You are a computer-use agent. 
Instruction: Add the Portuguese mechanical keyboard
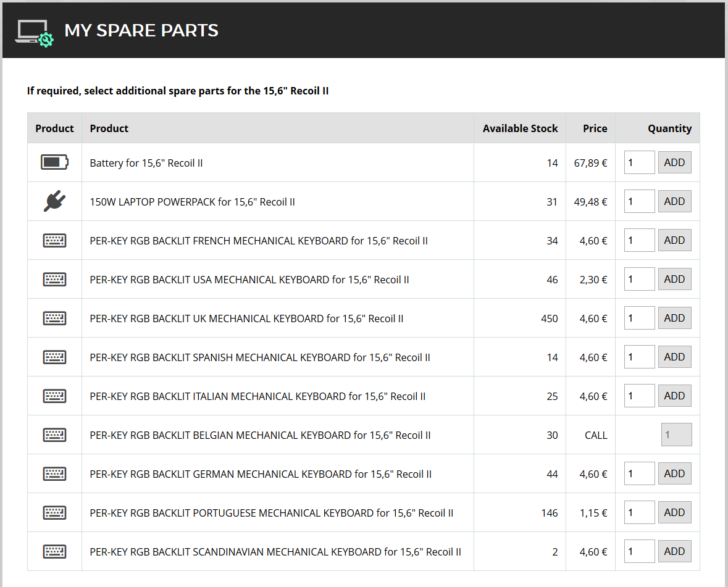pyautogui.click(x=675, y=513)
